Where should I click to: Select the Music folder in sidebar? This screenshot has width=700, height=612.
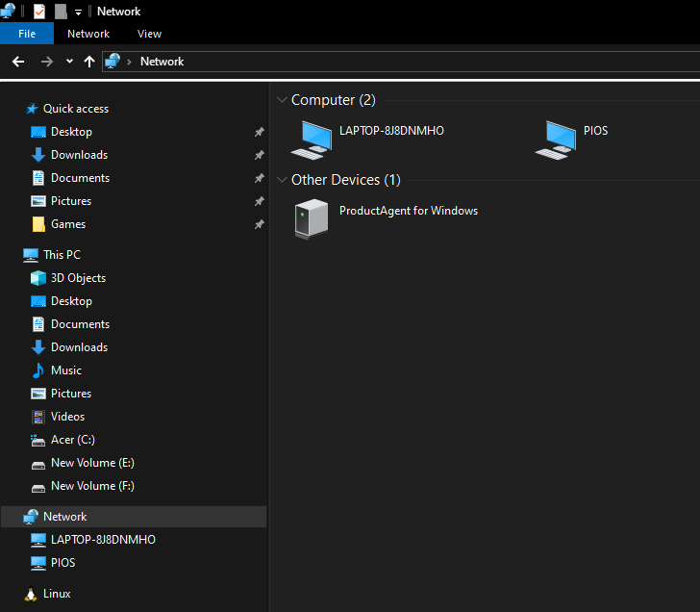click(65, 370)
